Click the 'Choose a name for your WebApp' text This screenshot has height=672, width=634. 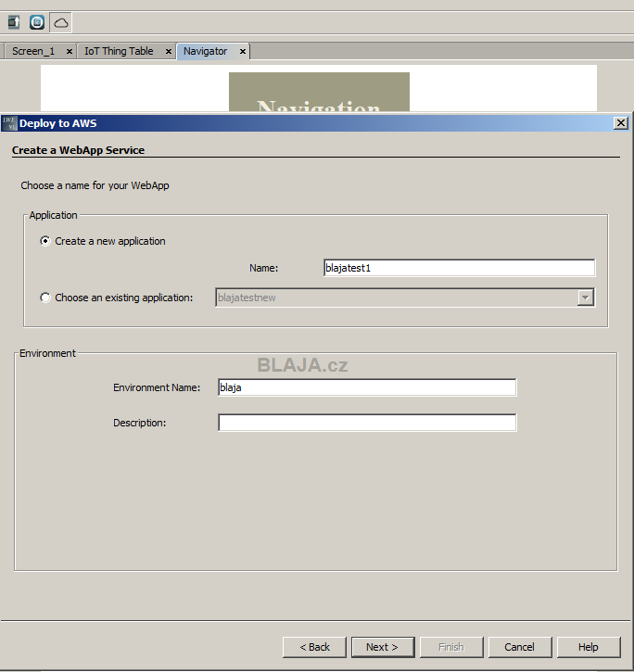[x=95, y=185]
